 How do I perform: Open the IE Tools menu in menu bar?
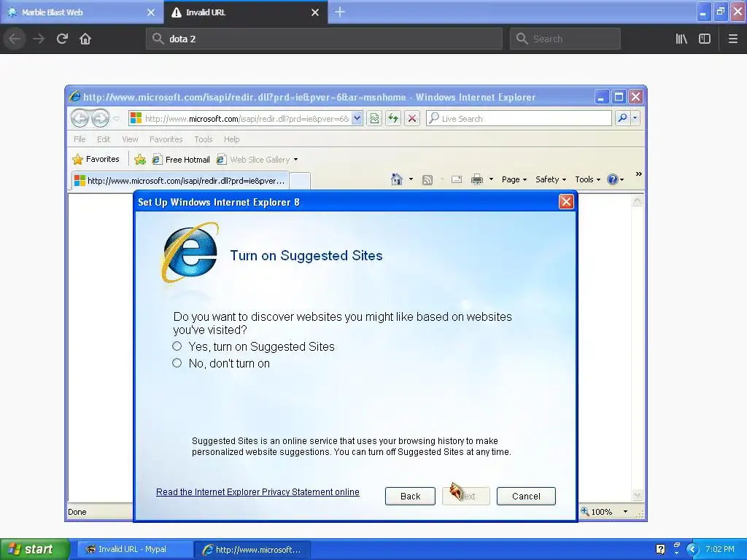pos(203,139)
